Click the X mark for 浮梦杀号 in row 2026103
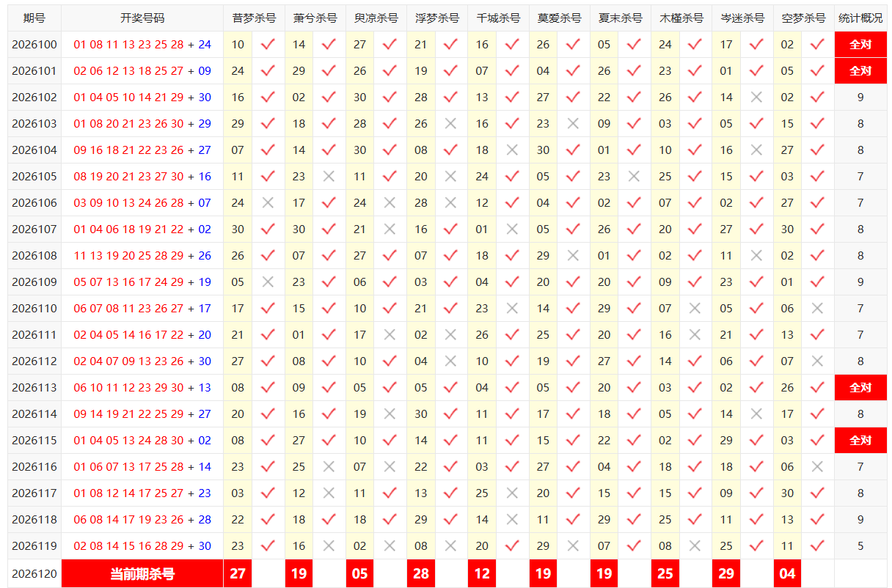Viewport: 892px width, 588px height. coord(450,124)
